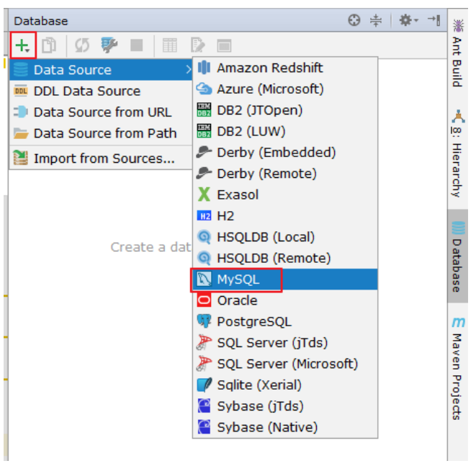The height and width of the screenshot is (466, 476).
Task: Select Data Source from Path
Action: [x=101, y=133]
